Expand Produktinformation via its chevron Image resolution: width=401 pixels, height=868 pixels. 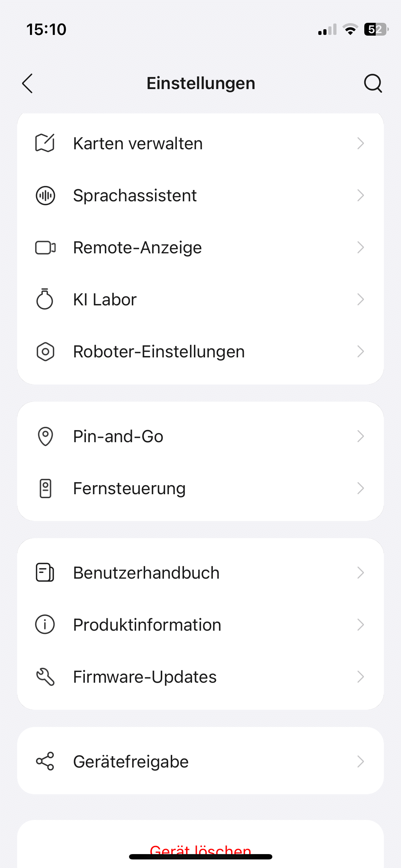click(x=360, y=625)
